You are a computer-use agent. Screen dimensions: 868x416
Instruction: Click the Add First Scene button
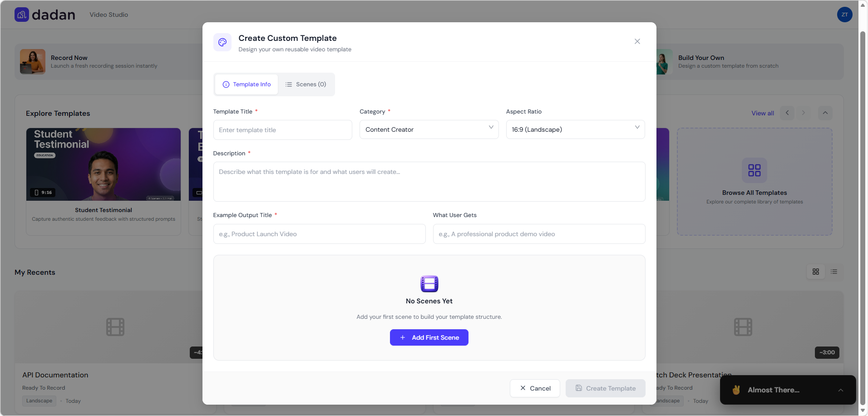[429, 337]
